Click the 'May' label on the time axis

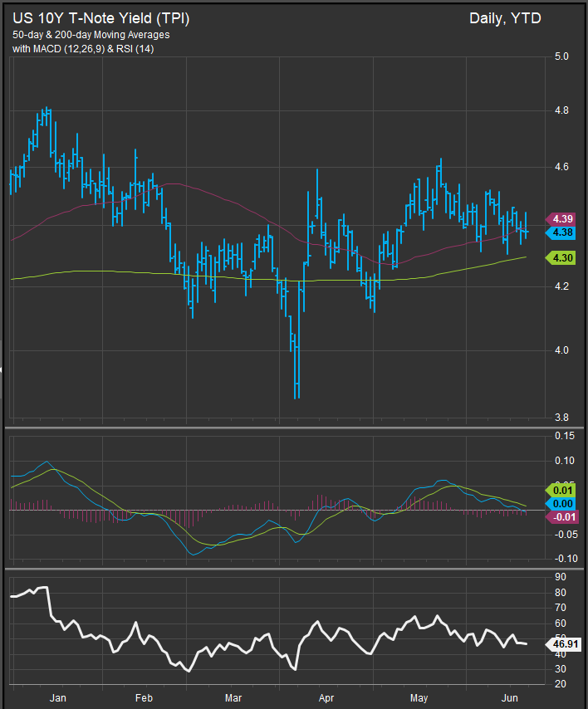pos(419,697)
